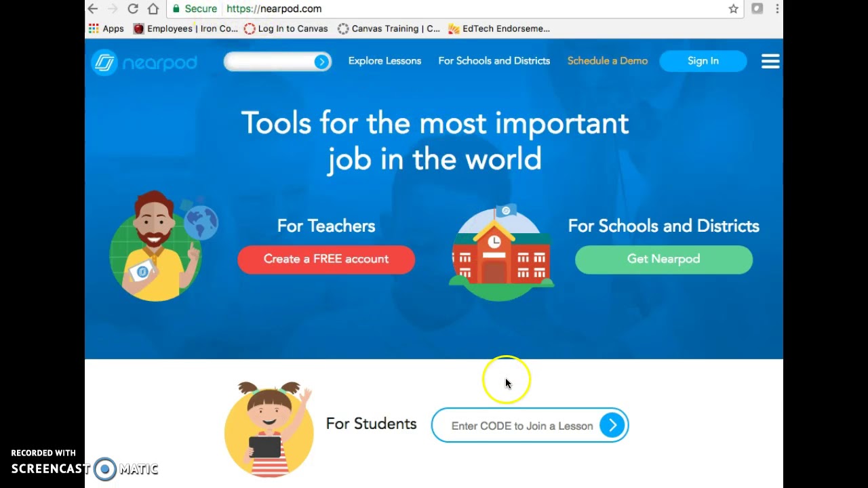Open the Employees | Iron Co... bookmark
This screenshot has height=488, width=868.
(x=185, y=28)
